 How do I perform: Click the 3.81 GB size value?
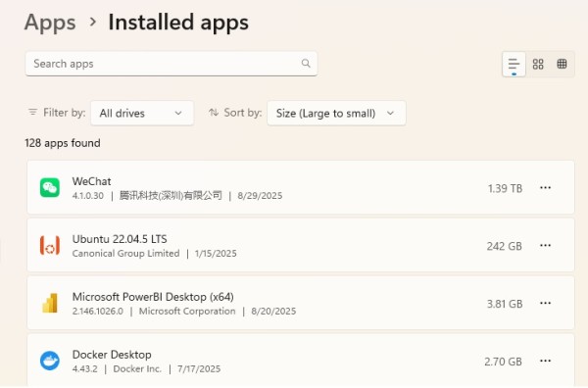click(x=505, y=304)
